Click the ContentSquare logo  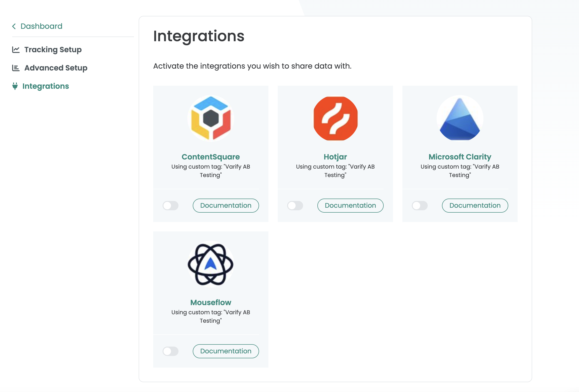point(211,118)
